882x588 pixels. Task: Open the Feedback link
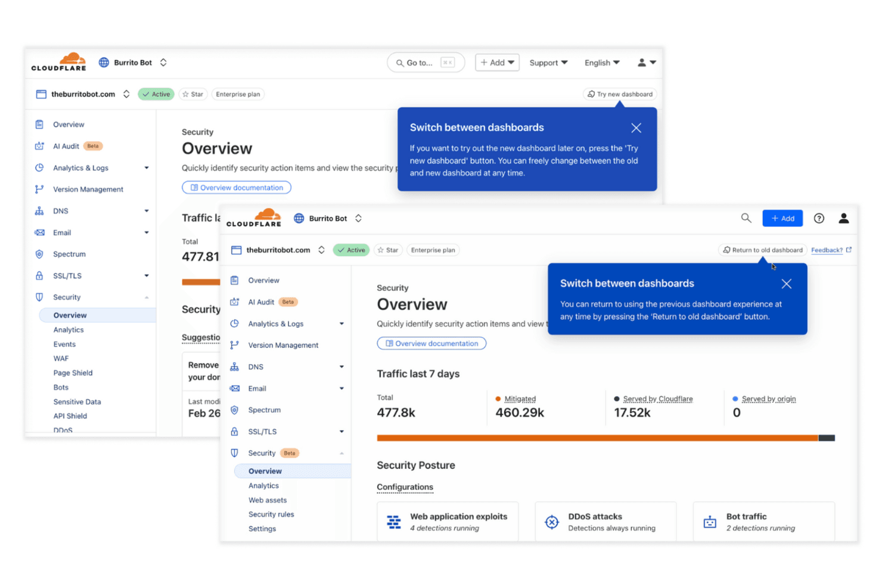tap(831, 250)
